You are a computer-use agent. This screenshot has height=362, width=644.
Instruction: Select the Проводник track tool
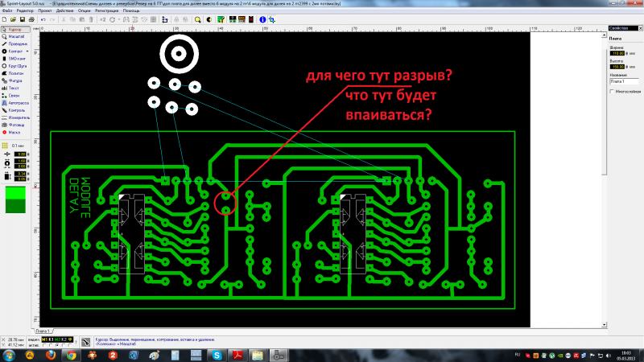click(15, 44)
